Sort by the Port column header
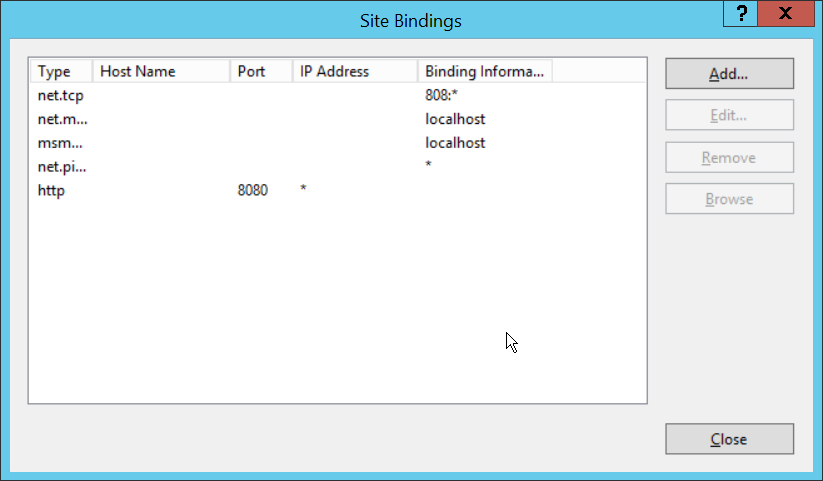 click(261, 71)
